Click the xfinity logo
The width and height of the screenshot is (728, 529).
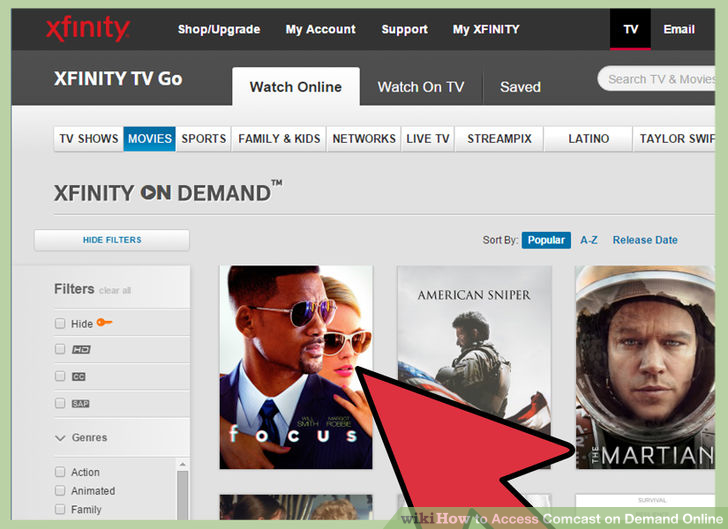point(87,29)
